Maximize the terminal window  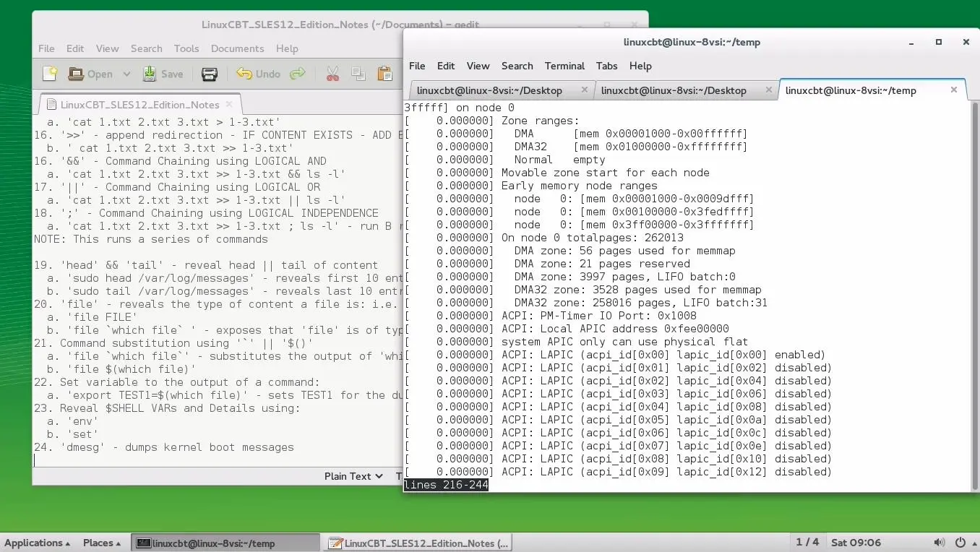point(939,42)
